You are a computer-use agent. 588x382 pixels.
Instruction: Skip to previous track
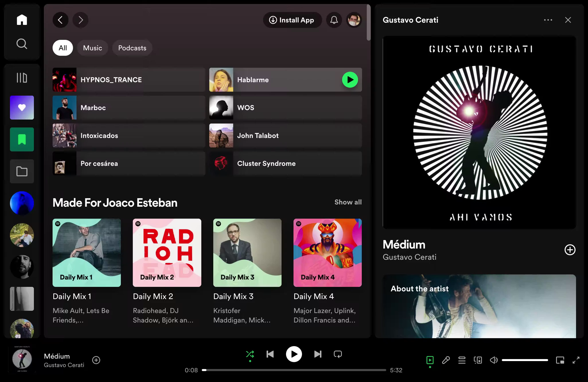tap(270, 354)
